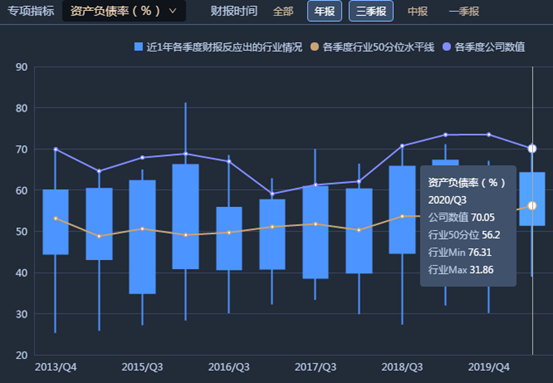Toggle legend label 近1年各季度财报反应出的行业情况
This screenshot has height=383, width=553.
(224, 47)
